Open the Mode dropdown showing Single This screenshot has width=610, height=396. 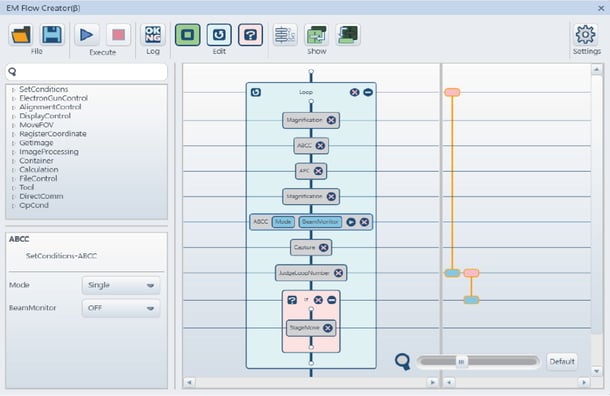tap(121, 285)
